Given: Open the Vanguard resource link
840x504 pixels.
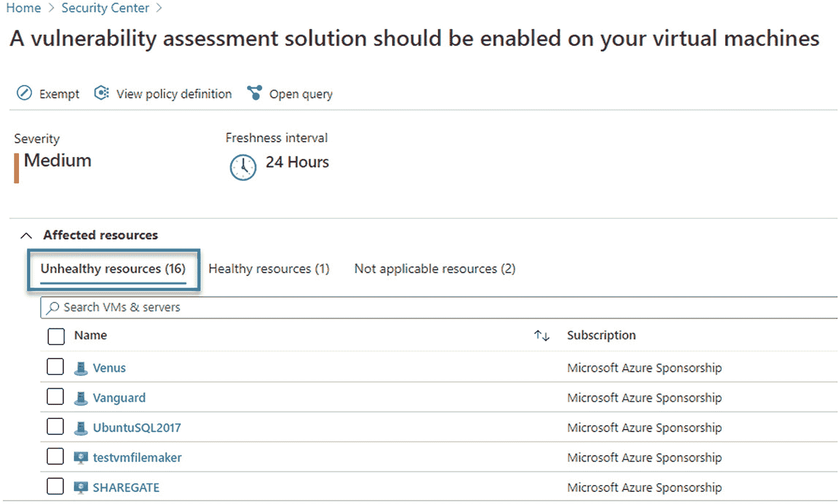Looking at the screenshot, I should coord(119,398).
